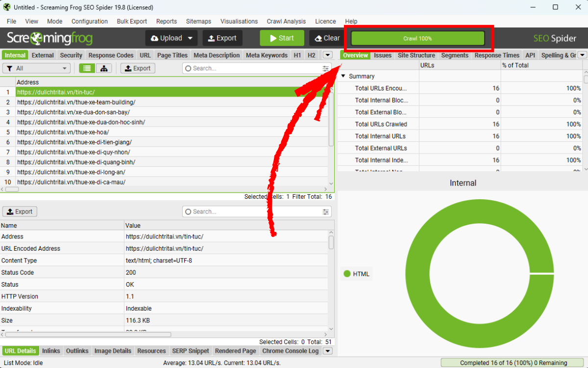The width and height of the screenshot is (588, 368).
Task: Open the Crawl Analysis menu
Action: coord(286,21)
